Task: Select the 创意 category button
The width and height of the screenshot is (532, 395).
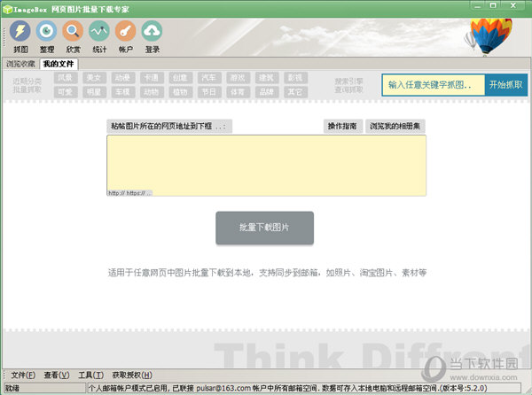Action: pos(181,78)
